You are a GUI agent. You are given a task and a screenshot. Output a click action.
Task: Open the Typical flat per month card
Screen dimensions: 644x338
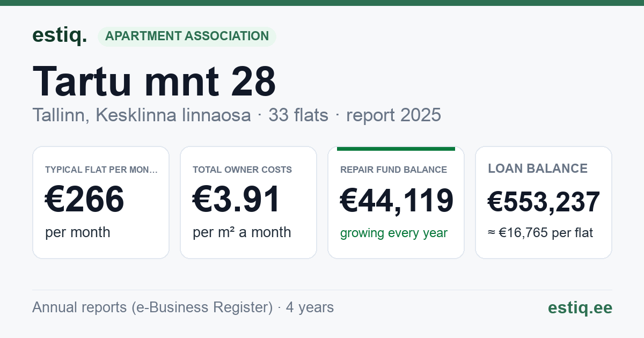point(101,202)
